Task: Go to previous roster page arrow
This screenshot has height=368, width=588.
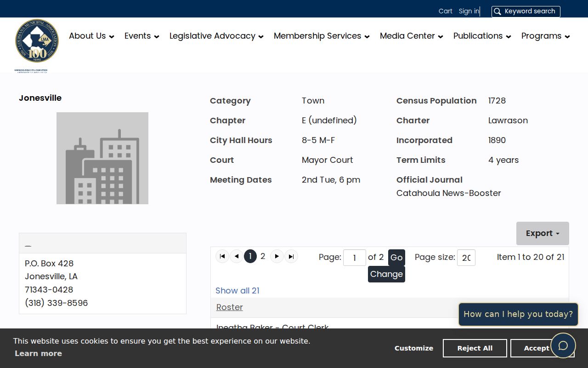Action: 237,256
